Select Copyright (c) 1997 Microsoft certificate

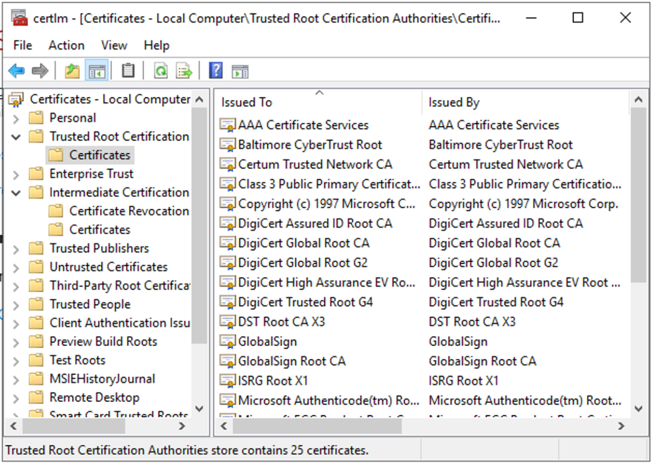pyautogui.click(x=327, y=203)
